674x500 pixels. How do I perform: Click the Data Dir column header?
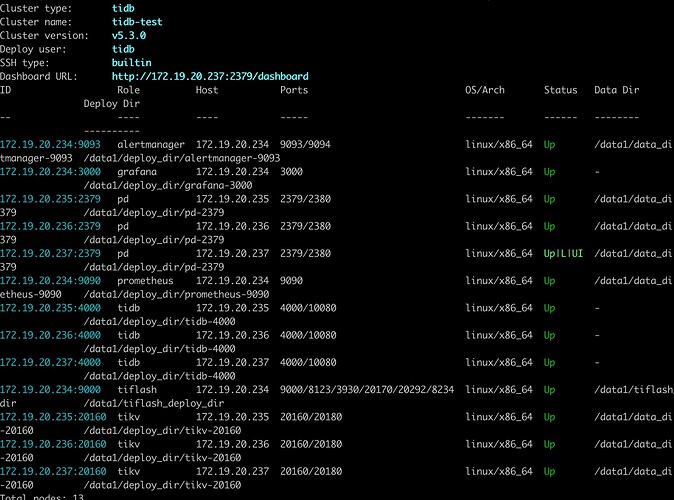pyautogui.click(x=616, y=90)
